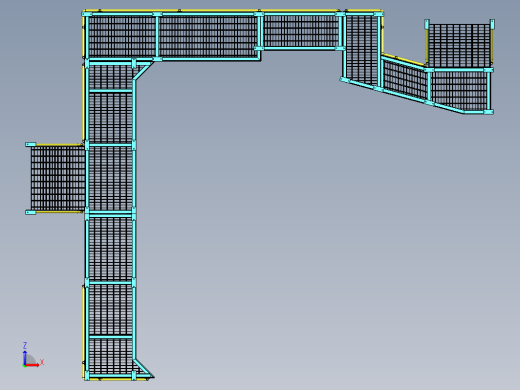The image size is (520, 390).
Task: Select the angled grating section on the right walkway
Action: (x=404, y=79)
